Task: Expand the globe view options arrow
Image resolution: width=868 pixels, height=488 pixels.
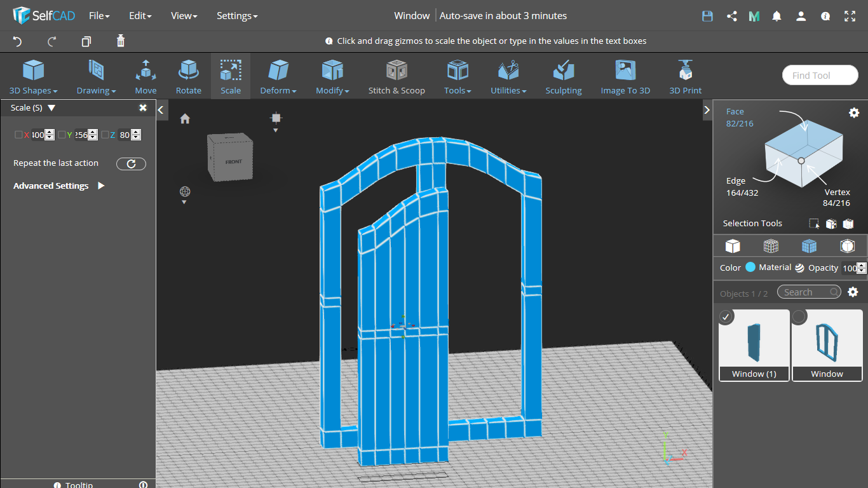Action: point(184,202)
